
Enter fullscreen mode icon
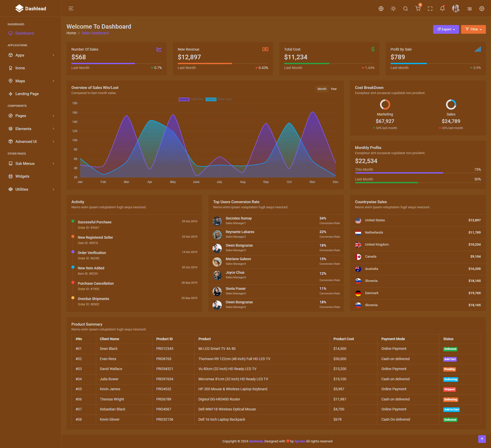[430, 9]
